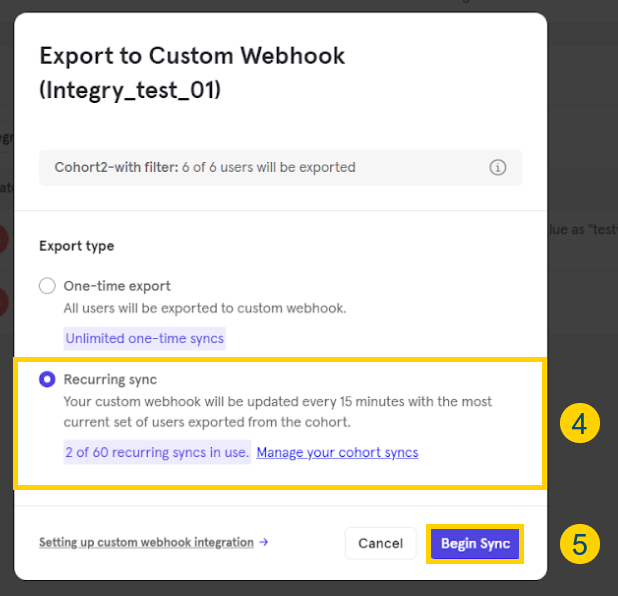Click the updated every 15 minutes description text

(278, 412)
